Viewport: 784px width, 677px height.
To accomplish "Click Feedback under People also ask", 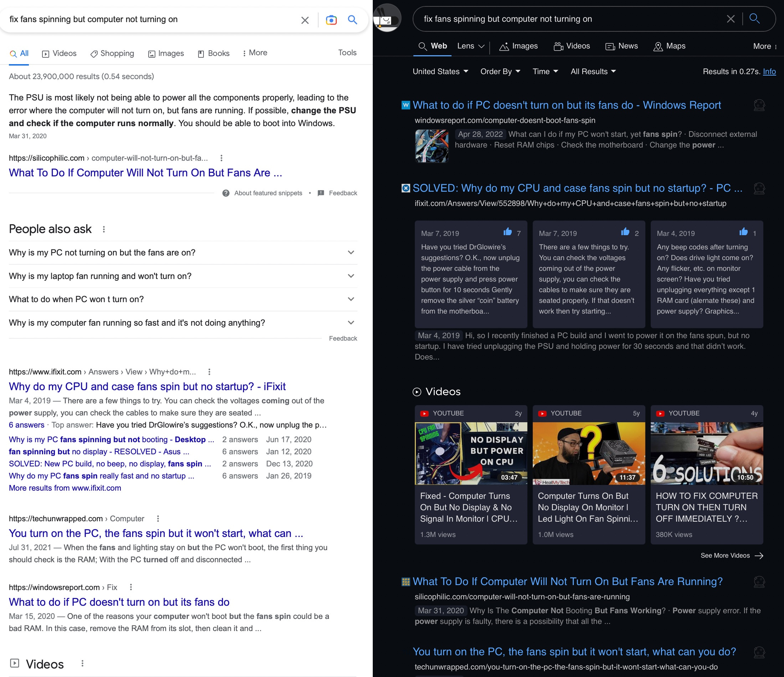I will pyautogui.click(x=343, y=338).
